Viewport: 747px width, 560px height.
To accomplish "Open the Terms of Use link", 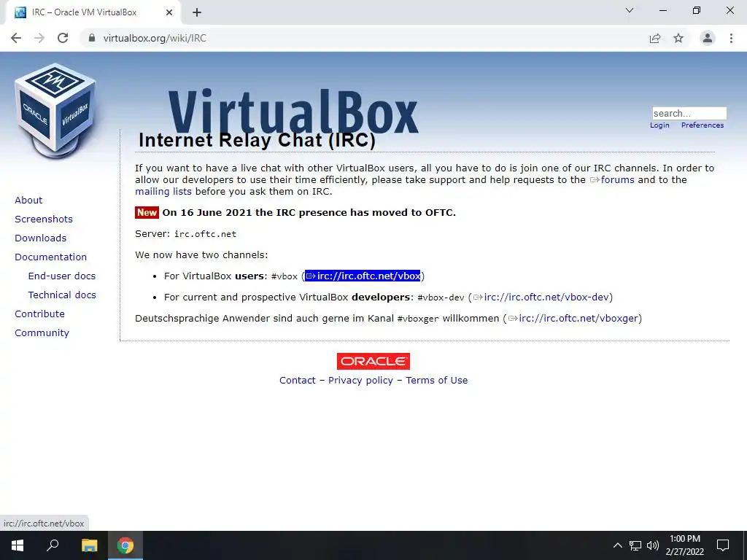I will (437, 380).
